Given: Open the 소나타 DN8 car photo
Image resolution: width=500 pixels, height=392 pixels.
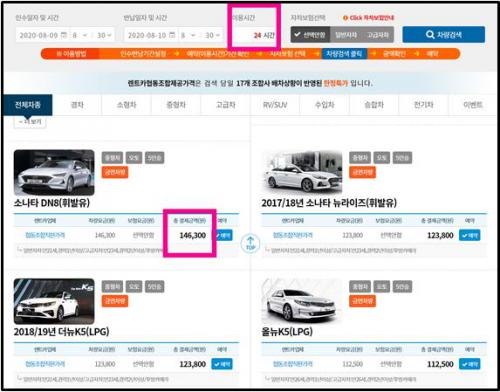Looking at the screenshot, I should coord(54,173).
